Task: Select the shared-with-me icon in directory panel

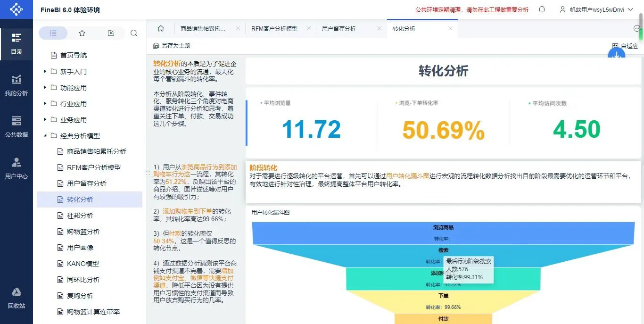Action: point(110,33)
